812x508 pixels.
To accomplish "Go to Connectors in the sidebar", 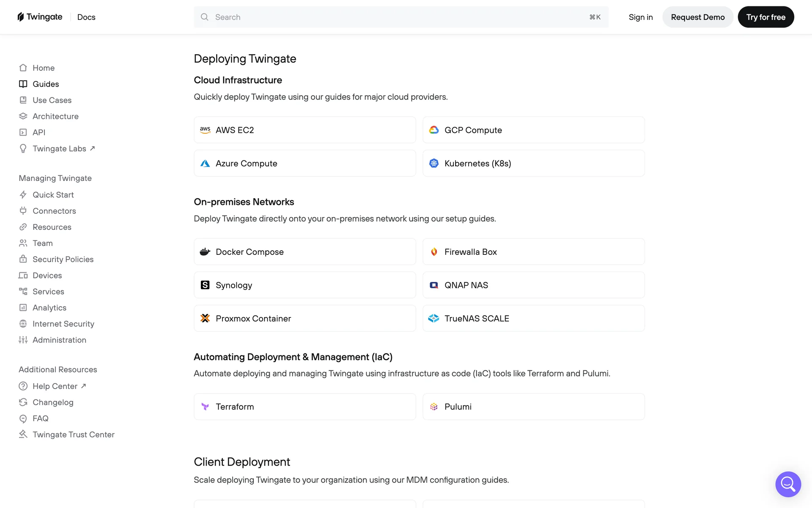I will pyautogui.click(x=54, y=211).
